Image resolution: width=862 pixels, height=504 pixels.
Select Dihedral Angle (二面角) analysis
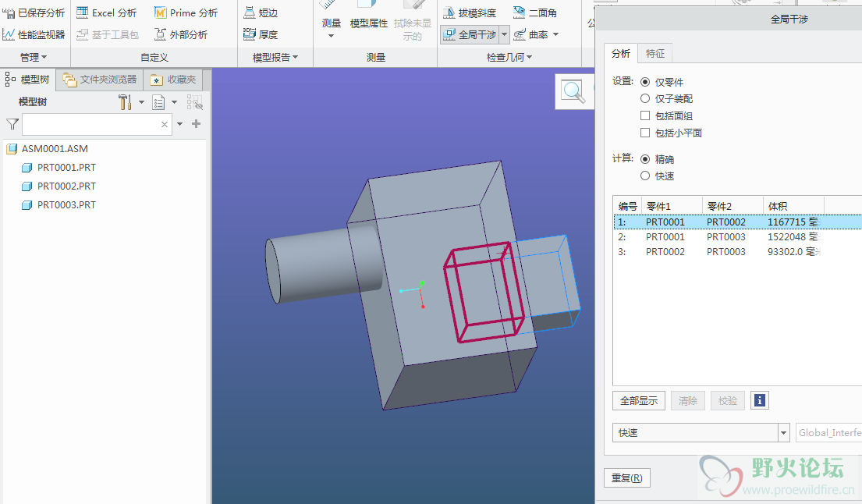[x=535, y=12]
